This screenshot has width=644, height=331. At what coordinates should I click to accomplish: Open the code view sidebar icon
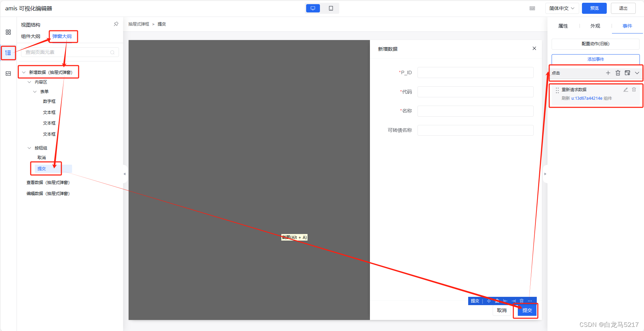point(8,74)
